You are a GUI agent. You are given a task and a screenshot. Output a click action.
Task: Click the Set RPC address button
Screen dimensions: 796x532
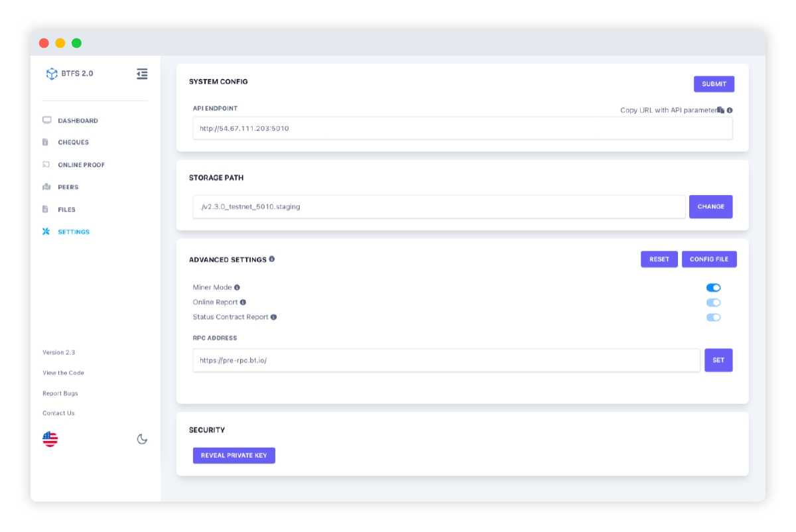click(718, 360)
